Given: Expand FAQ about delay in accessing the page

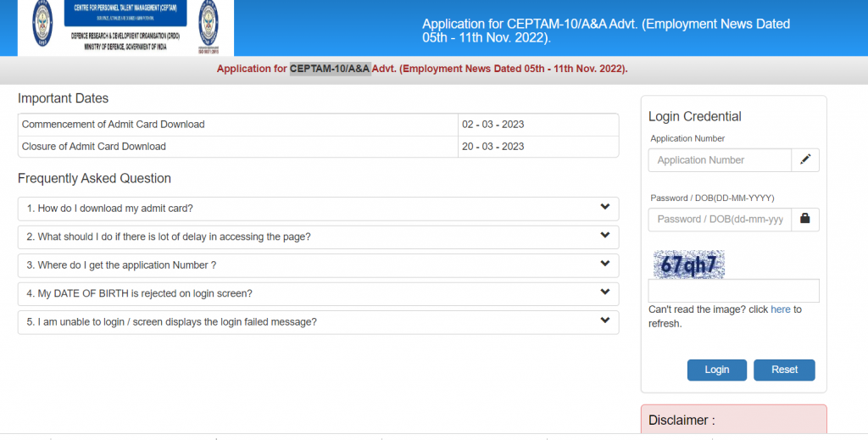Looking at the screenshot, I should tap(319, 237).
